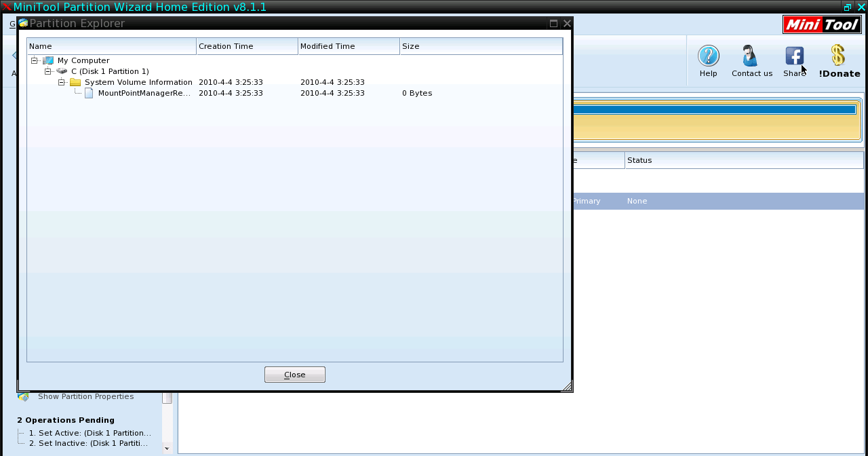
Task: Collapse the System Volume Information folder
Action: coord(62,82)
